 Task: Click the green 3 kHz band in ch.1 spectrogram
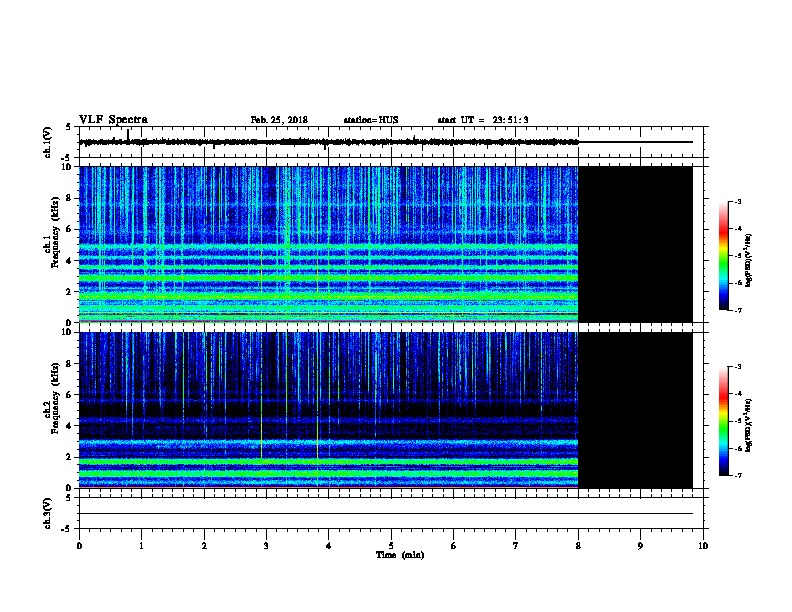(x=328, y=277)
